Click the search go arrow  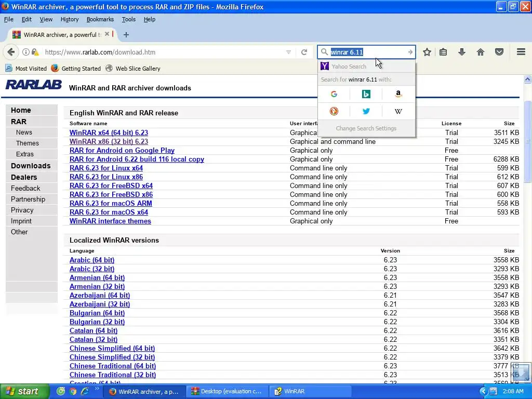(410, 52)
